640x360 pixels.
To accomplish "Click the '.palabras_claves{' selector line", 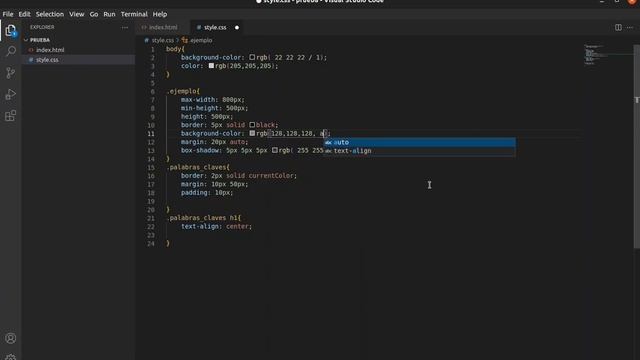I will [x=198, y=167].
